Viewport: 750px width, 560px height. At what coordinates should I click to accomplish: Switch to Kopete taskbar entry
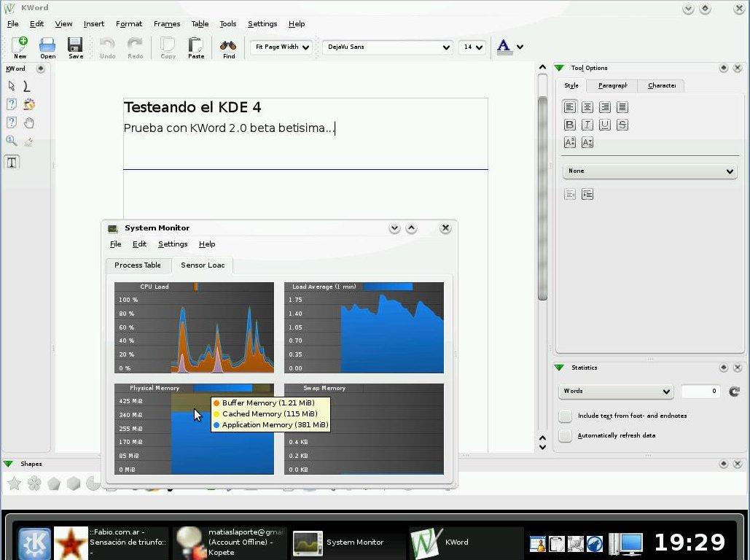[230, 542]
